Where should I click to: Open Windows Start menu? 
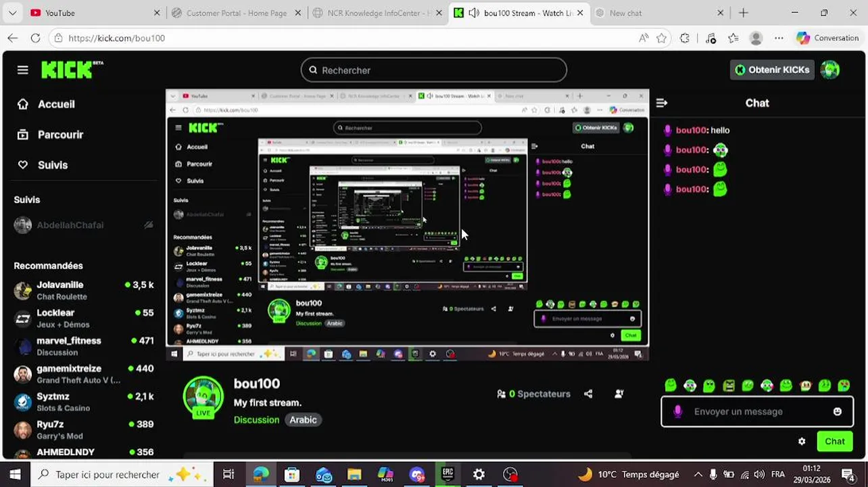tap(15, 474)
